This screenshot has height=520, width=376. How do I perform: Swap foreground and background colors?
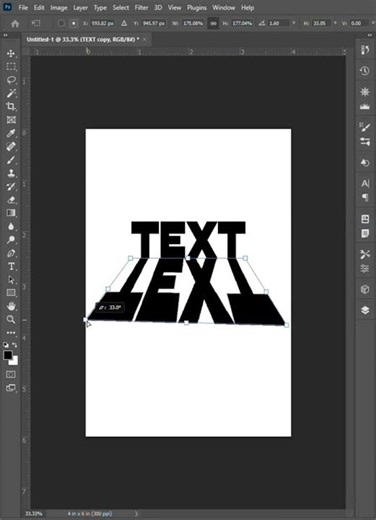(15, 345)
